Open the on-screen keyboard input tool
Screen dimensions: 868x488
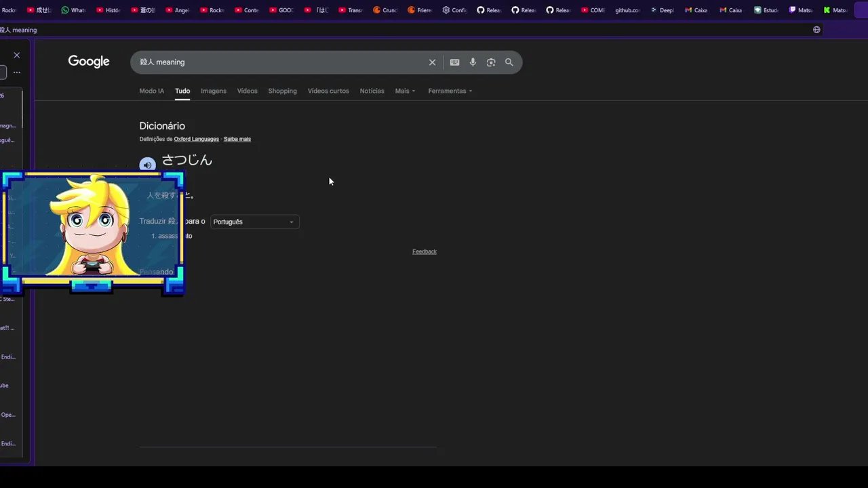[454, 62]
